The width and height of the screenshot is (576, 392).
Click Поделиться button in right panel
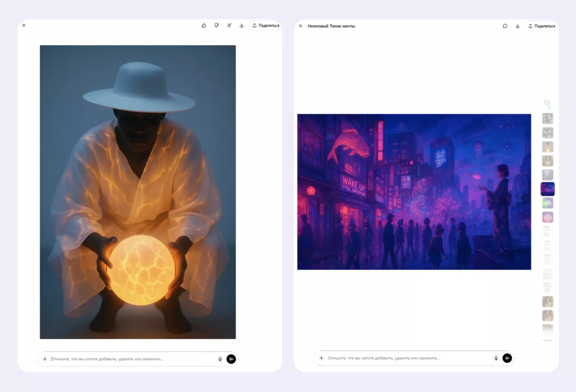click(x=542, y=26)
